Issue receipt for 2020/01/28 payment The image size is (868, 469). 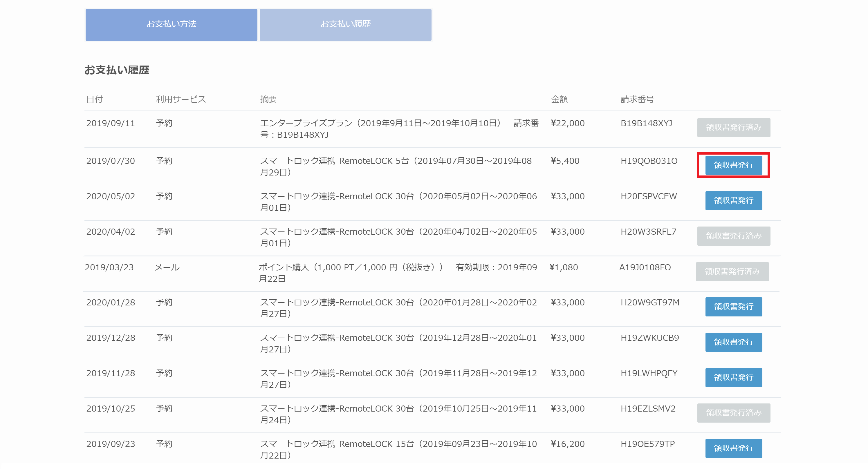point(733,306)
